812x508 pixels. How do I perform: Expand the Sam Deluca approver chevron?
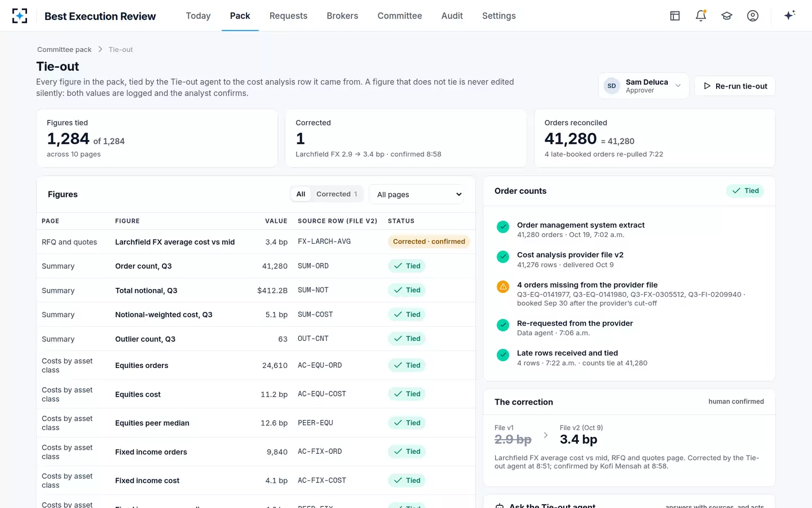[x=678, y=86]
